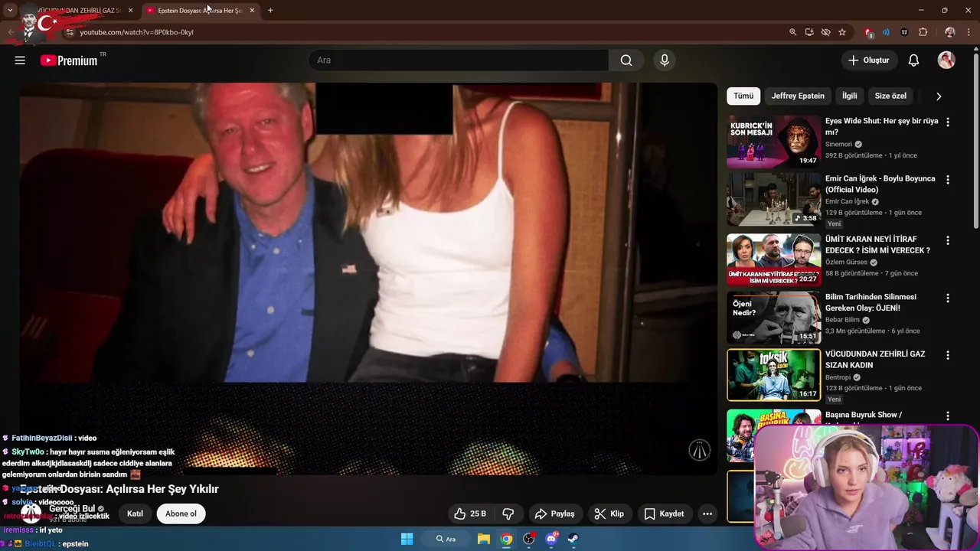
Task: Open options for Bilim Tarihinden video
Action: (x=948, y=298)
